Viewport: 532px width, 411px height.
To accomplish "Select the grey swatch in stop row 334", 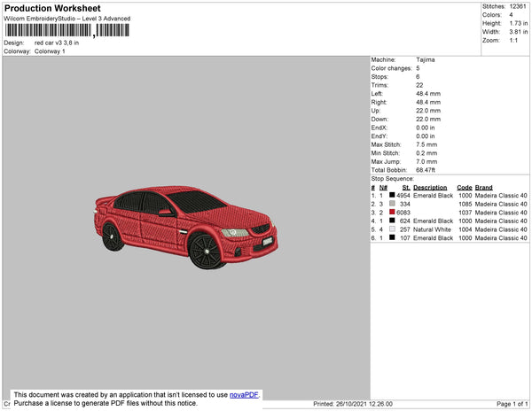I will coord(392,204).
